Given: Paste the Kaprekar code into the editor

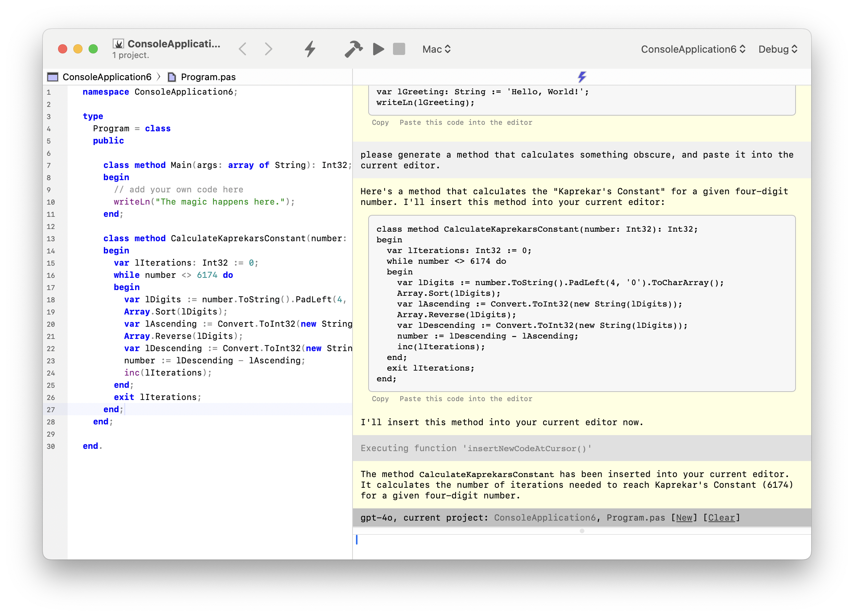Looking at the screenshot, I should pyautogui.click(x=466, y=399).
